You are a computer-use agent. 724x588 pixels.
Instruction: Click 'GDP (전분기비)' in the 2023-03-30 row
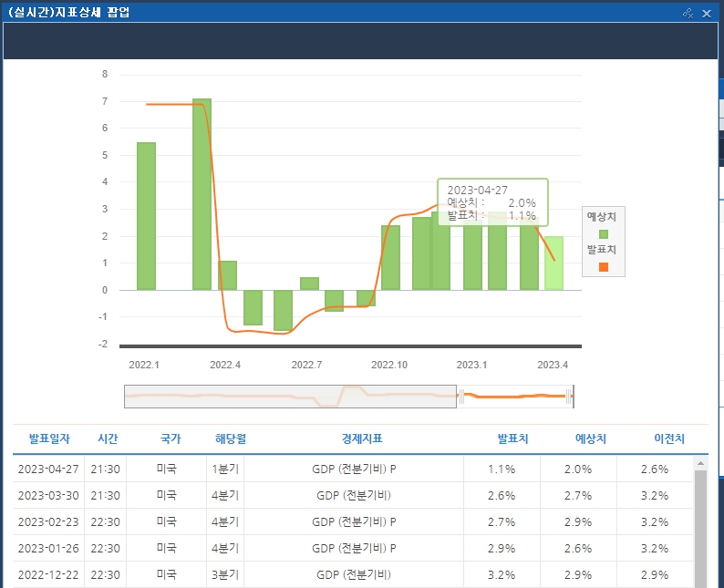point(354,495)
